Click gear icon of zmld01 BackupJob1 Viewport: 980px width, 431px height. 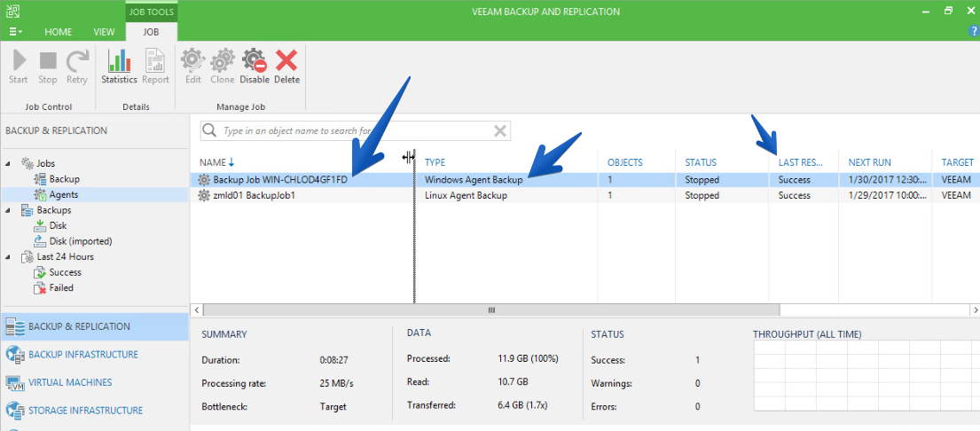click(x=204, y=195)
